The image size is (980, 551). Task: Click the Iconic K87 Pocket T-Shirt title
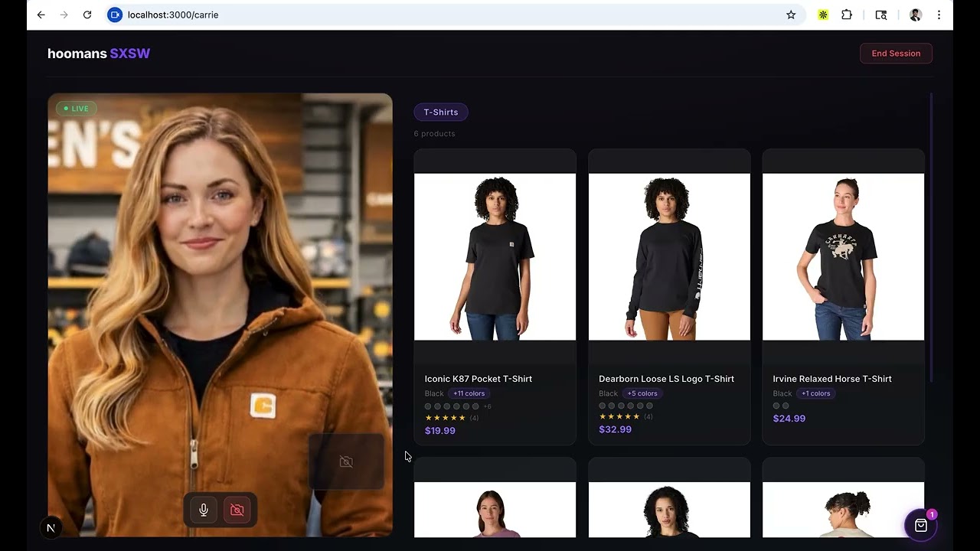479,379
